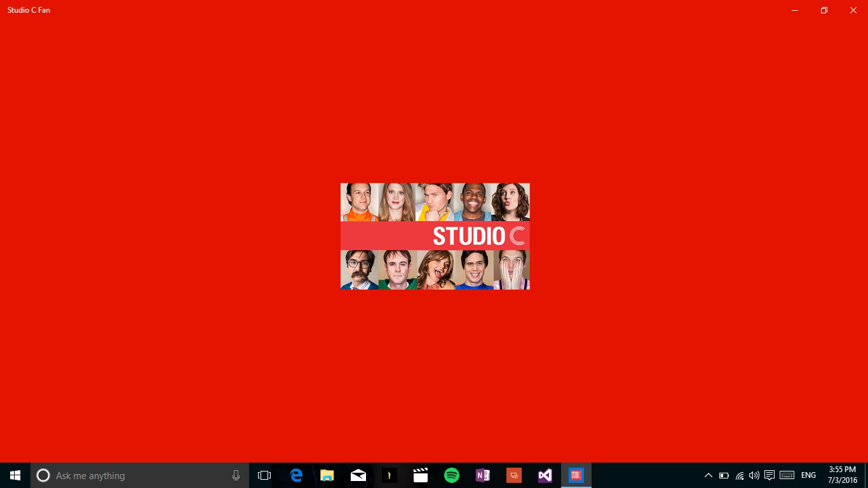This screenshot has width=868, height=488.
Task: Expand the hidden system tray icons chevron
Action: point(709,475)
